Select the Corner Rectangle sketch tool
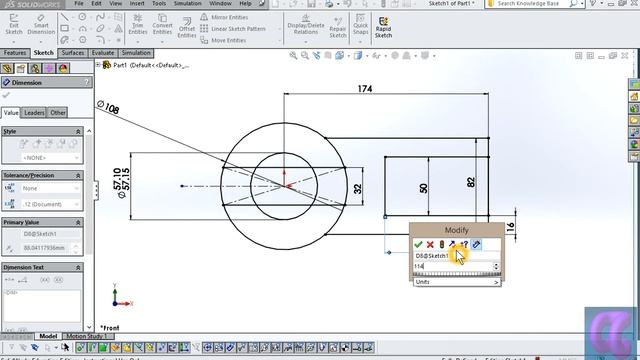 (65, 29)
